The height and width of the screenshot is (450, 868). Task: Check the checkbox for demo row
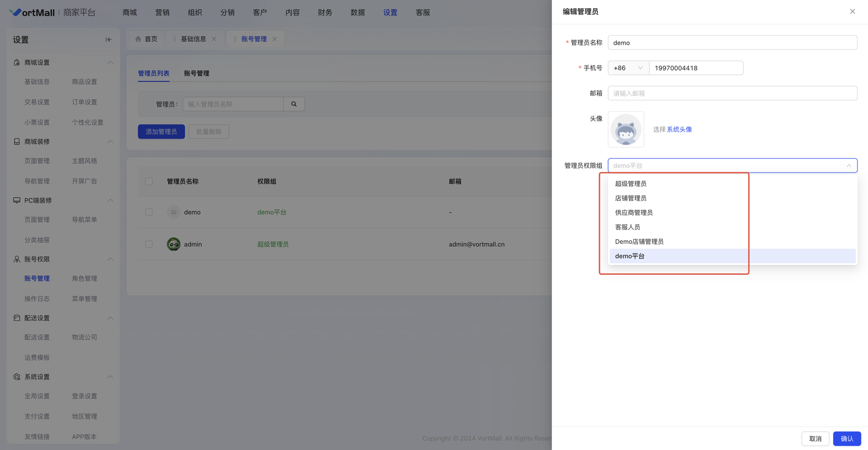point(149,213)
